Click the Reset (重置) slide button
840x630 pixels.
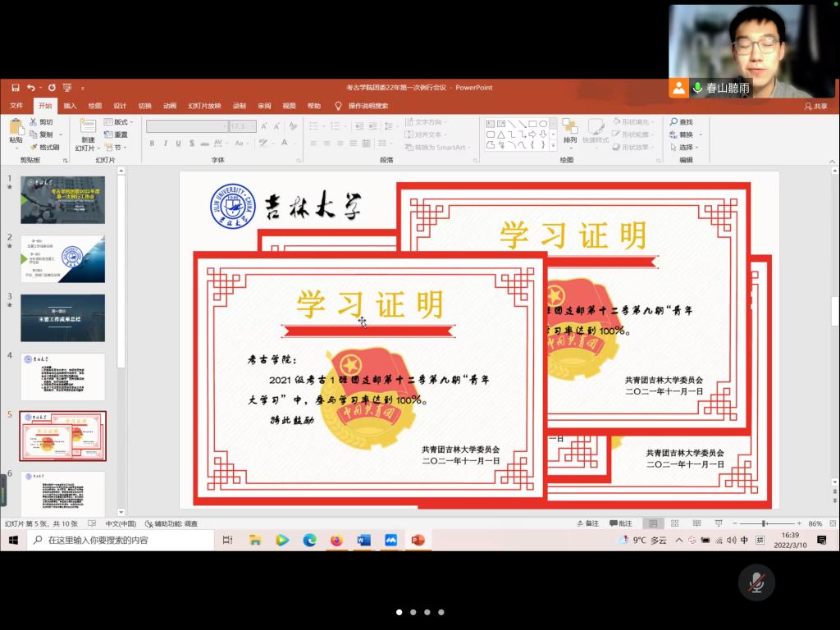[116, 135]
